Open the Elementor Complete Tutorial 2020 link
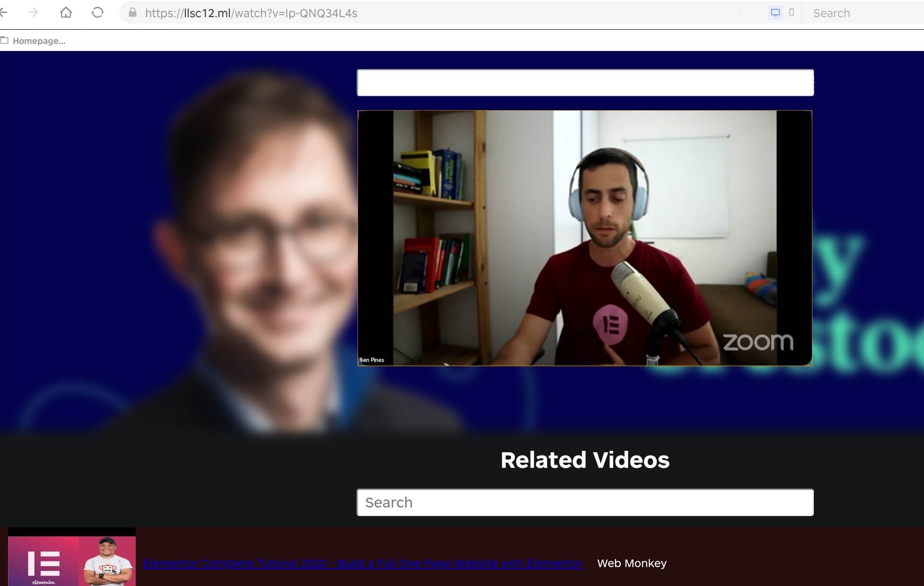This screenshot has width=924, height=586. (363, 563)
